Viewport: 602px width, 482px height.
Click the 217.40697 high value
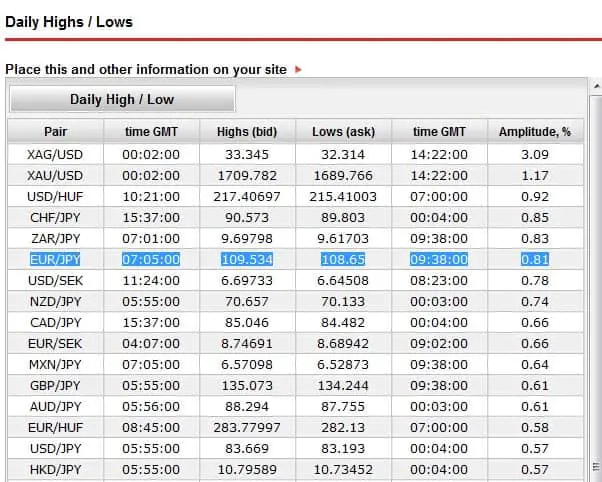pyautogui.click(x=247, y=197)
